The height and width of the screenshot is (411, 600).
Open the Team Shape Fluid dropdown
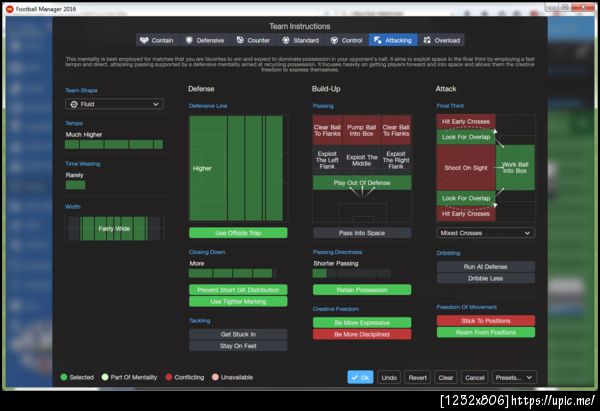pyautogui.click(x=114, y=104)
